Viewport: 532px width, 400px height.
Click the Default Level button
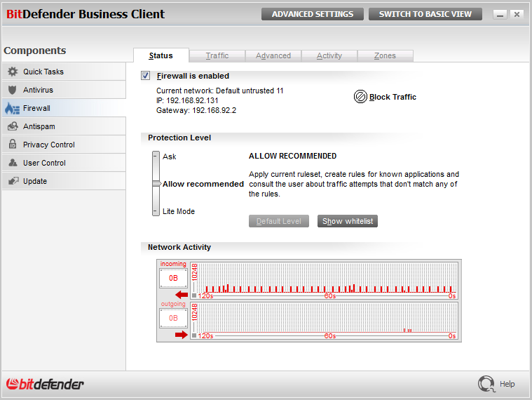pyautogui.click(x=279, y=221)
